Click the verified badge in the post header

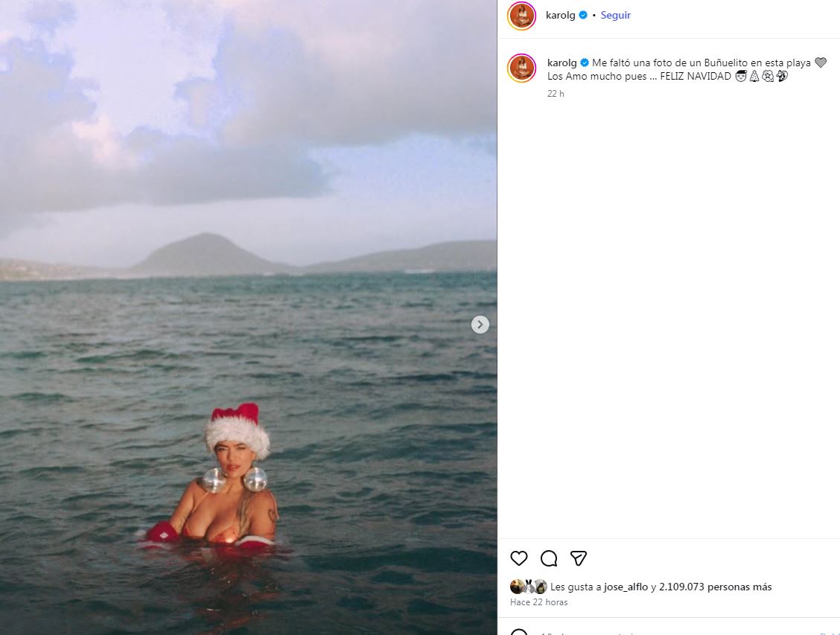point(584,15)
